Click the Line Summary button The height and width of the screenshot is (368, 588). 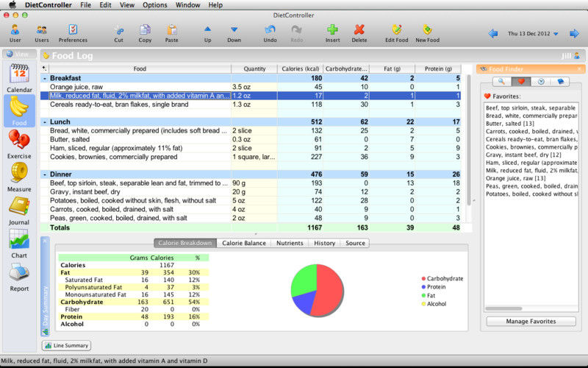pyautogui.click(x=66, y=345)
